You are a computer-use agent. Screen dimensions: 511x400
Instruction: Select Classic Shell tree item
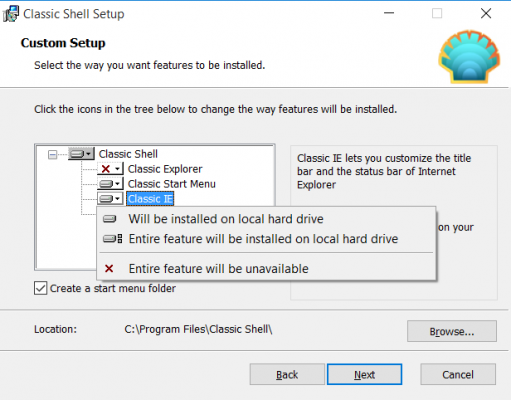tap(128, 154)
